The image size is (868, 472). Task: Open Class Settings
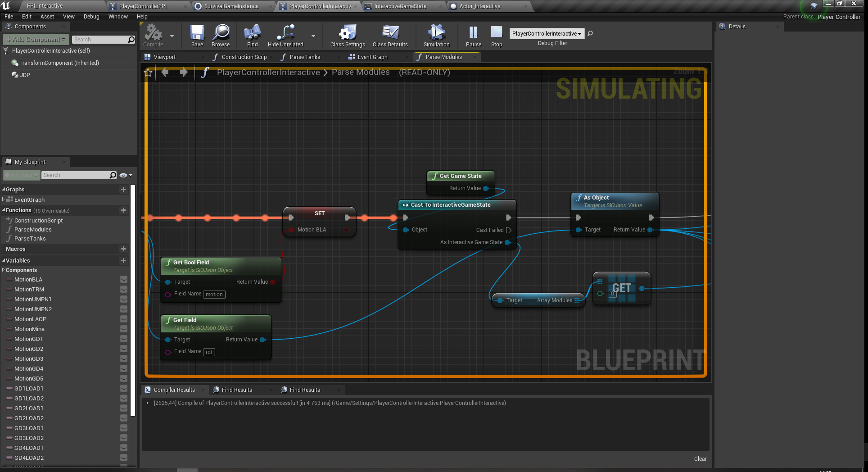(348, 36)
